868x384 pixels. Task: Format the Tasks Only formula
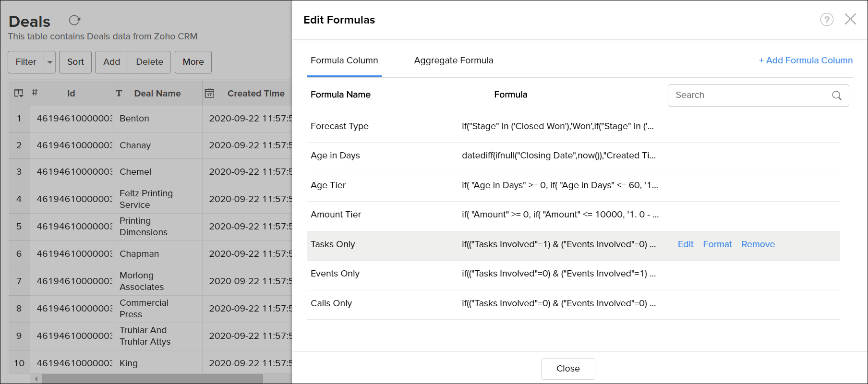717,244
